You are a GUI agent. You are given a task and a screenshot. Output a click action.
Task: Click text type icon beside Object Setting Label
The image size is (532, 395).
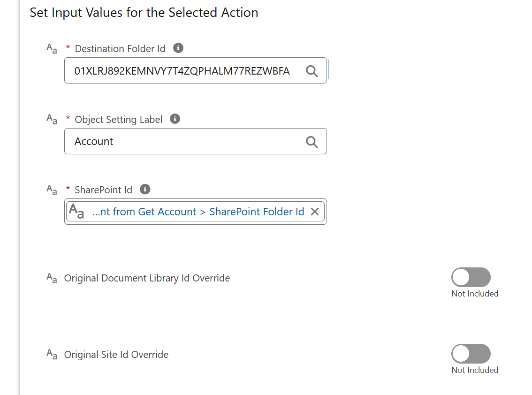52,120
